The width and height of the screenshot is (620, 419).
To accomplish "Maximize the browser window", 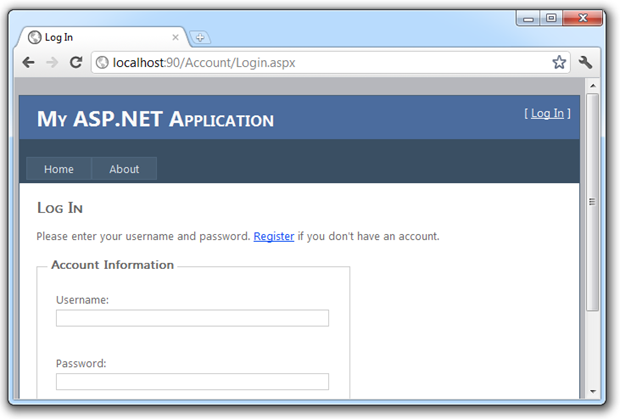I will [x=551, y=18].
